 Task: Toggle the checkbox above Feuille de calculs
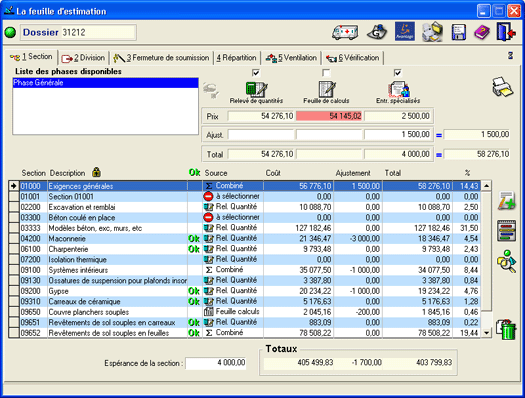click(x=326, y=73)
